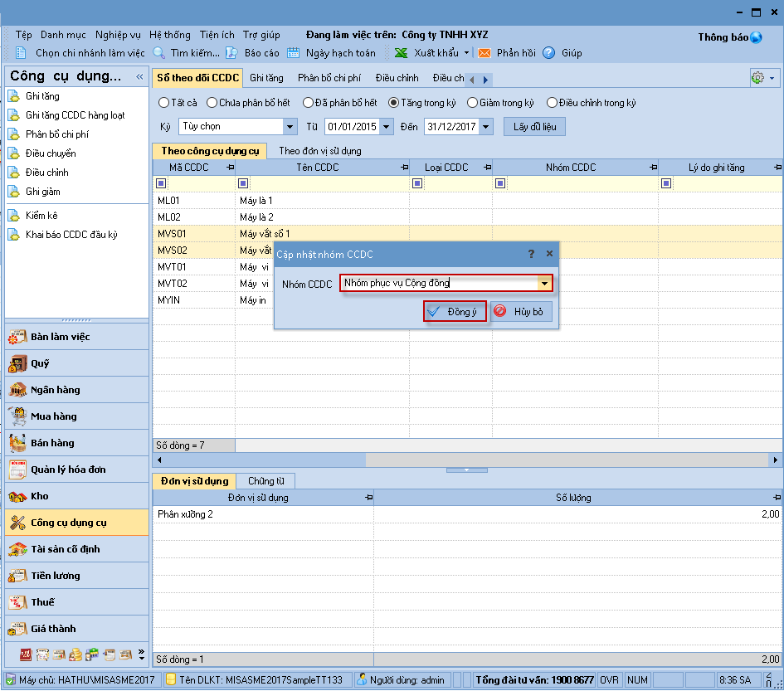
Task: Open the Kỳ period dropdown
Action: tap(290, 127)
